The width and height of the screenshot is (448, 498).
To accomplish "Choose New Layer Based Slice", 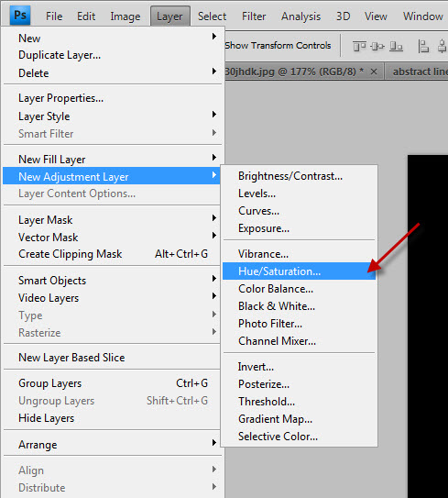I will click(x=112, y=358).
